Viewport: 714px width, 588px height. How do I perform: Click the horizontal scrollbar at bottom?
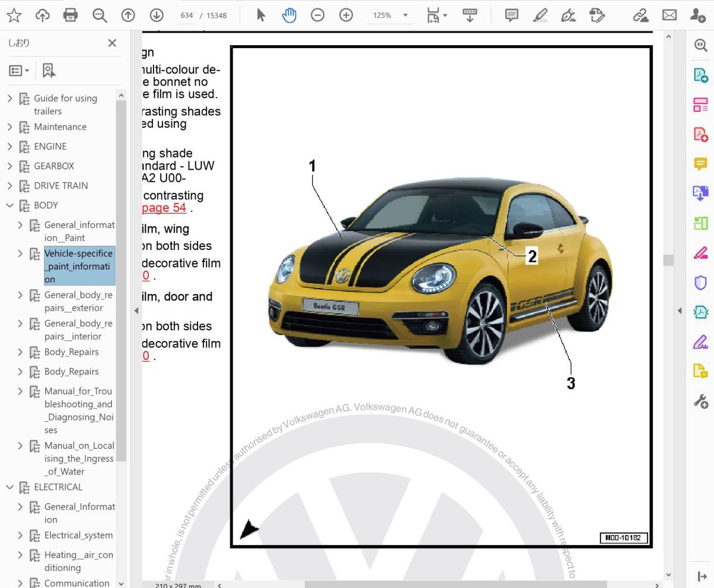coord(455,584)
